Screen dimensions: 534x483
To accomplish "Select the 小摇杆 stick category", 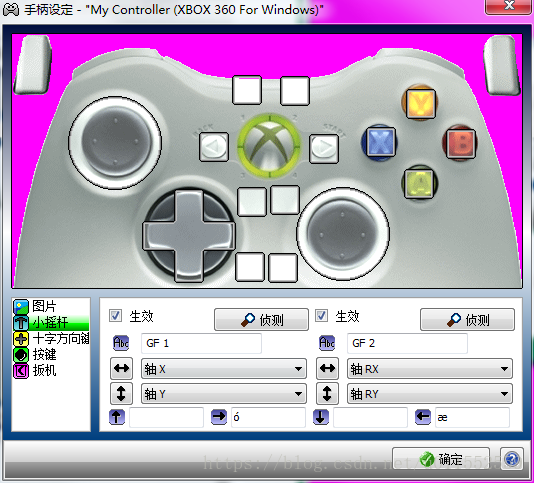I will tap(51, 322).
